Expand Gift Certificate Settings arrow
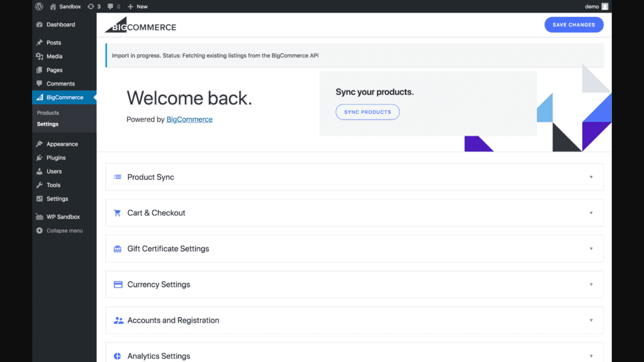The image size is (644, 362). point(591,249)
